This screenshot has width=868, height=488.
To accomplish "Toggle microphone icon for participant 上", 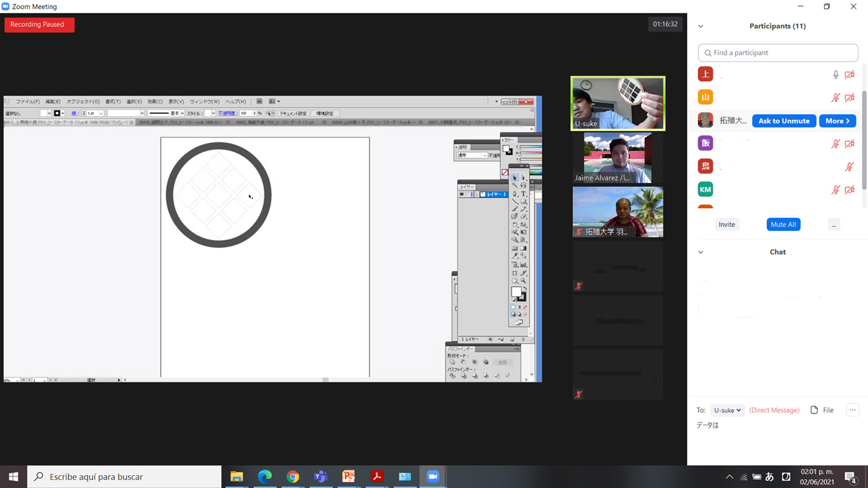I will (x=835, y=75).
